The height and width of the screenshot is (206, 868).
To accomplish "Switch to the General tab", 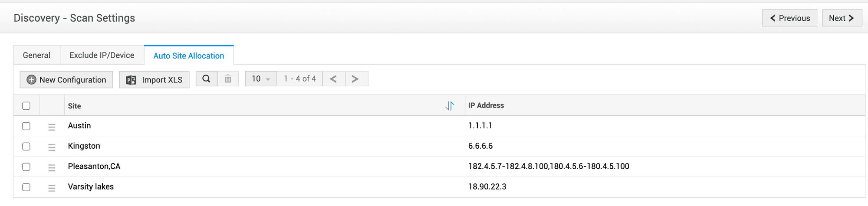I will (x=36, y=56).
